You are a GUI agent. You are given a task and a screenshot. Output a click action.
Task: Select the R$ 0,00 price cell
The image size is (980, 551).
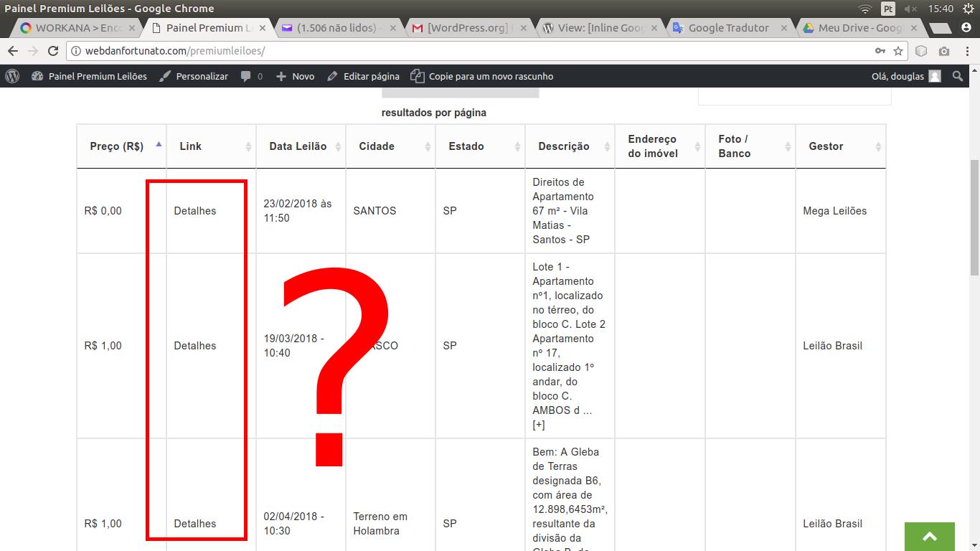pos(122,211)
